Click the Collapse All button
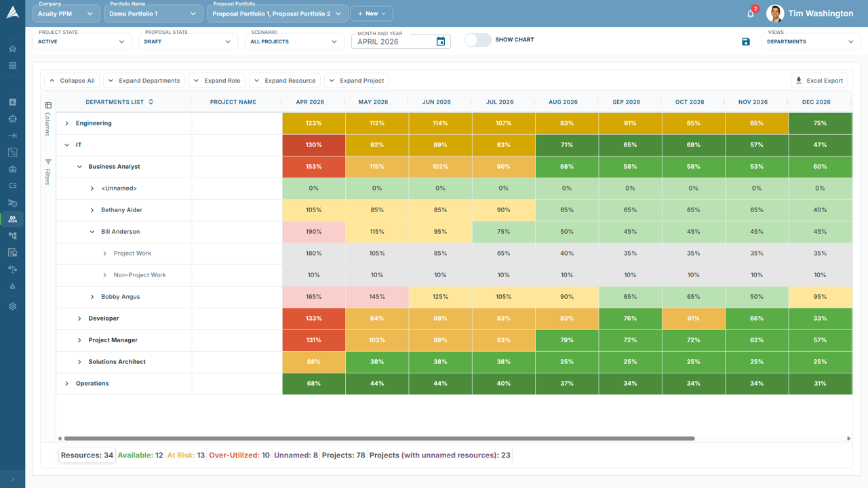 point(72,81)
